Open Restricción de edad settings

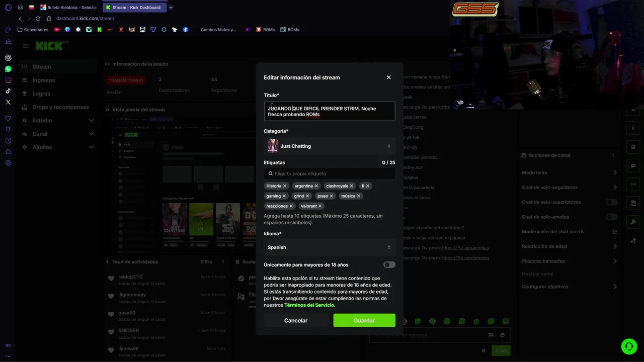(x=569, y=246)
